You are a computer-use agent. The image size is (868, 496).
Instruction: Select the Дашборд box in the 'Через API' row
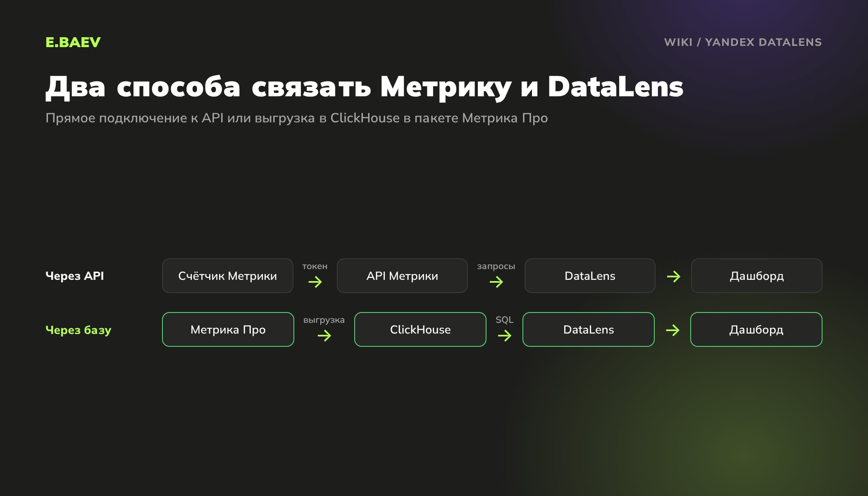pyautogui.click(x=757, y=276)
